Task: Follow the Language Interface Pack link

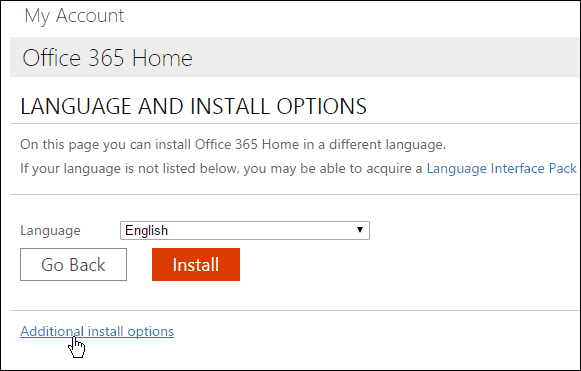Action: 501,169
